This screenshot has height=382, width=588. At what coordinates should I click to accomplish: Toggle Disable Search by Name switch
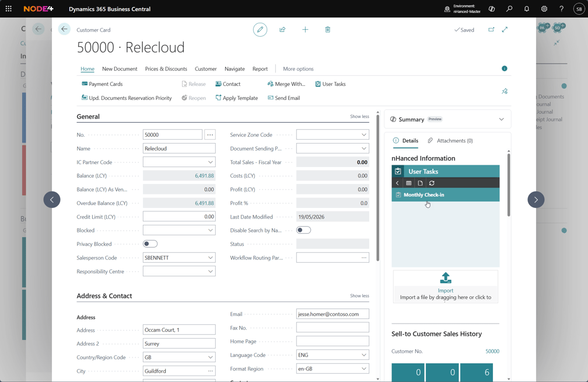(x=303, y=230)
